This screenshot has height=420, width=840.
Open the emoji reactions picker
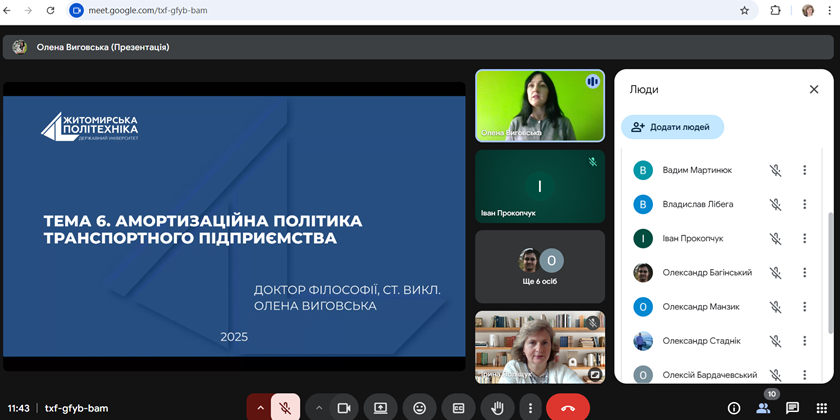[420, 408]
